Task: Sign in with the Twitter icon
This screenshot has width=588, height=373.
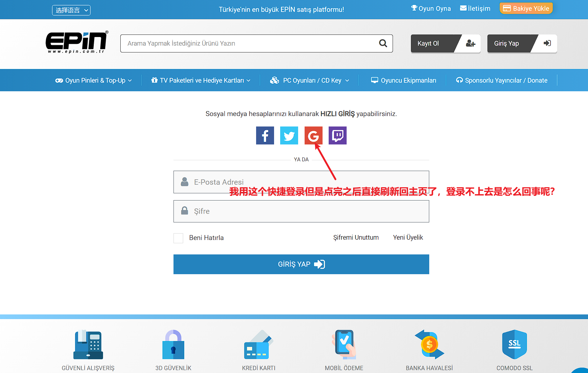Action: tap(289, 135)
